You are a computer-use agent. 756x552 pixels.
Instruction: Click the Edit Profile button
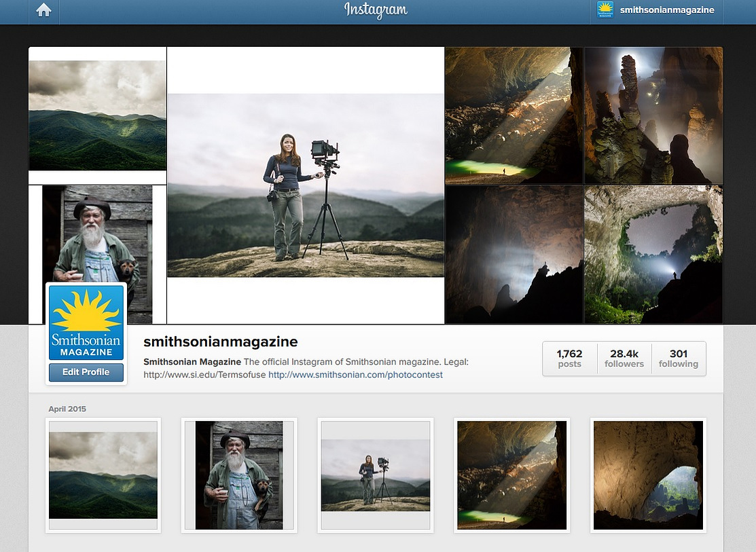coord(86,372)
